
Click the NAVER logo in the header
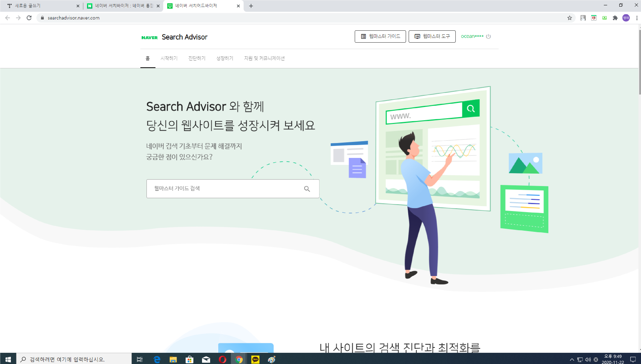pos(149,38)
